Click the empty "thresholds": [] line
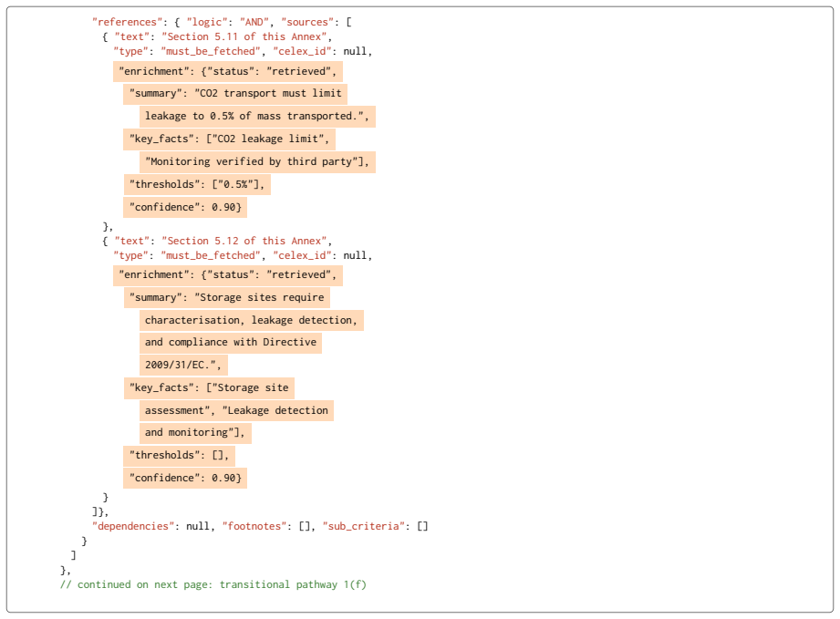The image size is (840, 619). click(x=179, y=456)
